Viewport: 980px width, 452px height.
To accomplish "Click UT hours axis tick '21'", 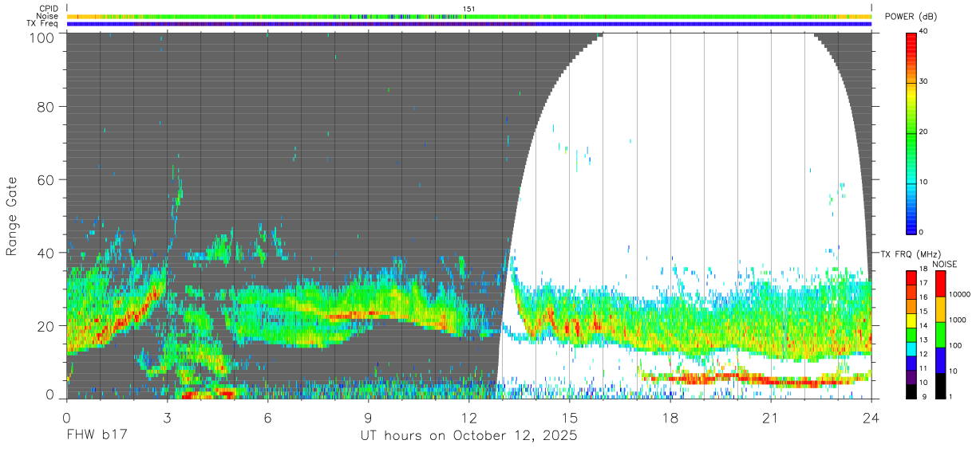I will (771, 418).
